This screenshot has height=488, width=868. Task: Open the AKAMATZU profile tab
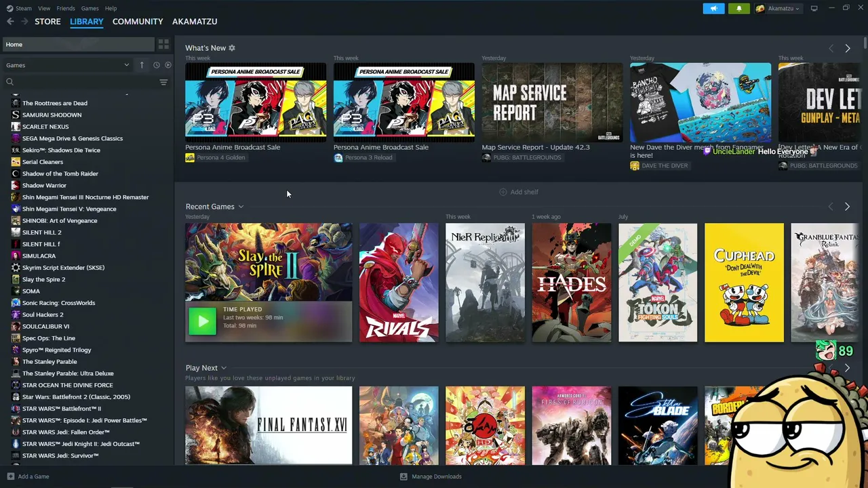(195, 22)
